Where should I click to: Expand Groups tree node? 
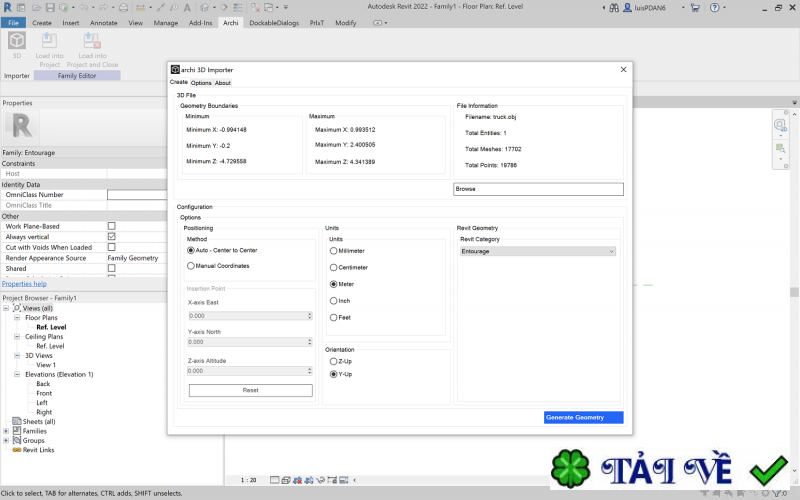coord(6,440)
